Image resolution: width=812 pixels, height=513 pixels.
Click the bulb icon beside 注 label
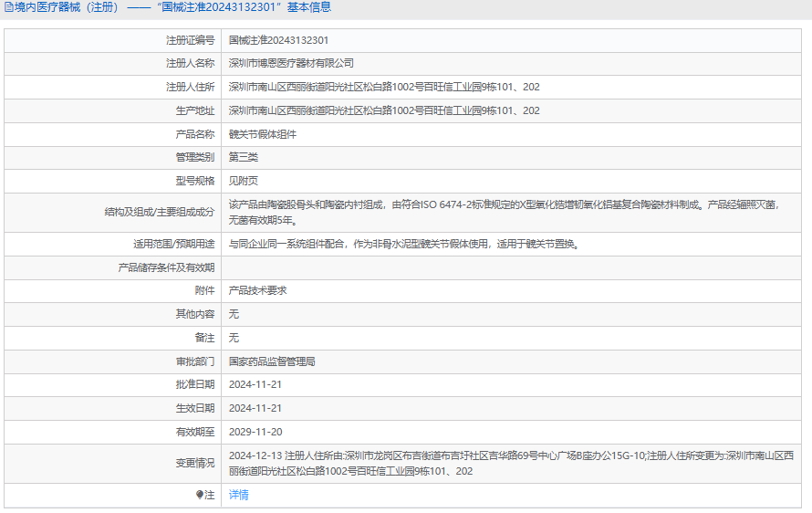[200, 495]
